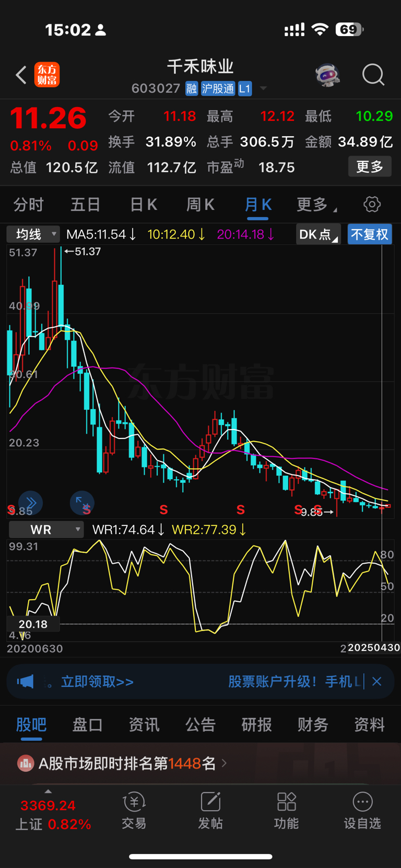Open the 资讯 news tab
Screen dimensions: 401x868
point(144,724)
